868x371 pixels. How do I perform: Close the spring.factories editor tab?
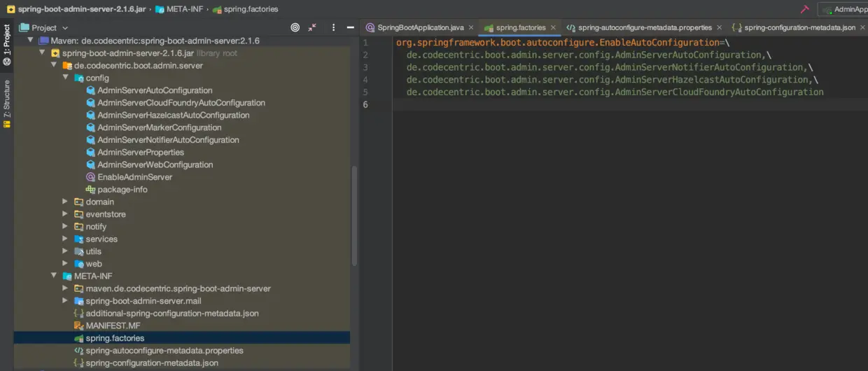(x=553, y=27)
